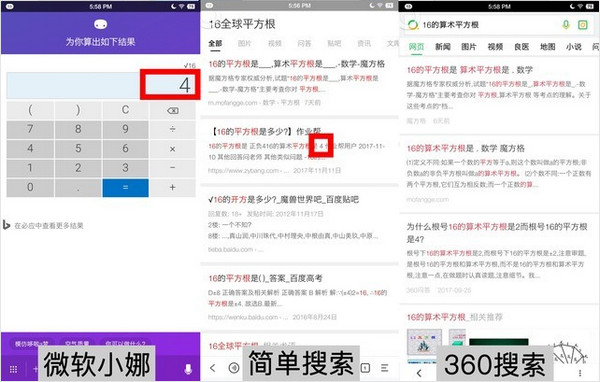The image size is (600, 382).
Task: Click the tieba.baidu.com source line
Action: [235, 250]
